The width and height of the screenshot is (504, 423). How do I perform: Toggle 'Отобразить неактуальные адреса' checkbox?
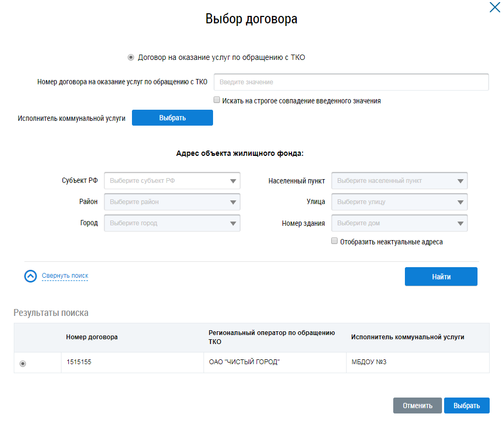point(334,241)
